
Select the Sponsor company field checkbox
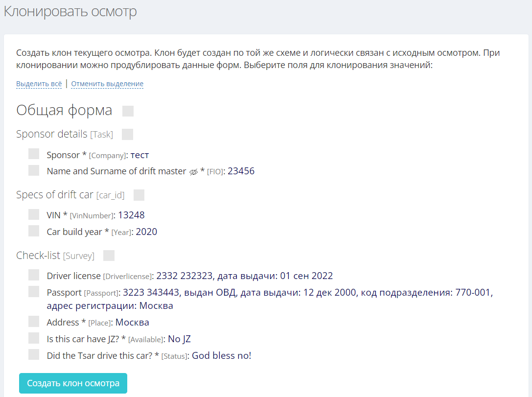(x=34, y=154)
